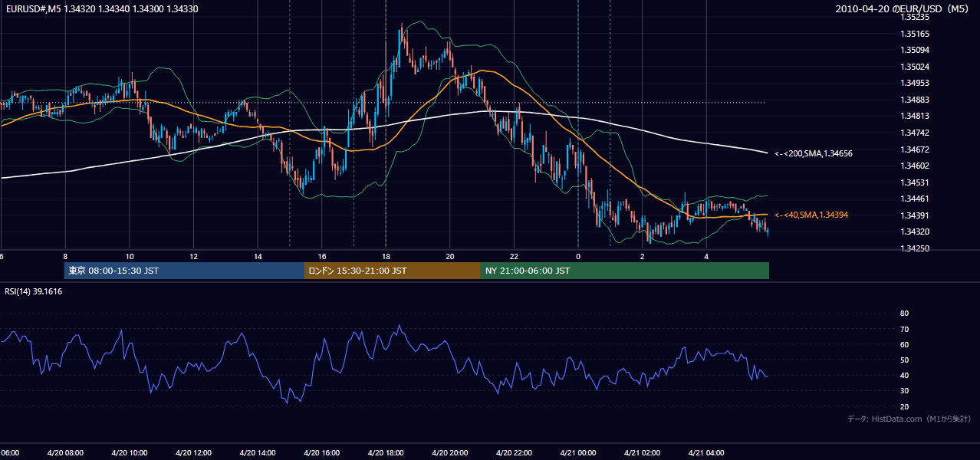Click the 4/20 20:00 time label

point(450,452)
